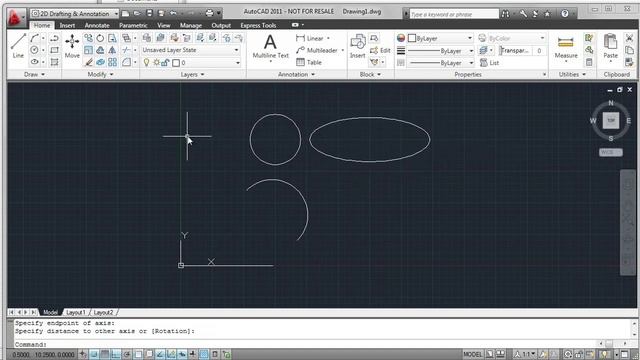
Task: Switch to the Layout2 tab
Action: (103, 312)
